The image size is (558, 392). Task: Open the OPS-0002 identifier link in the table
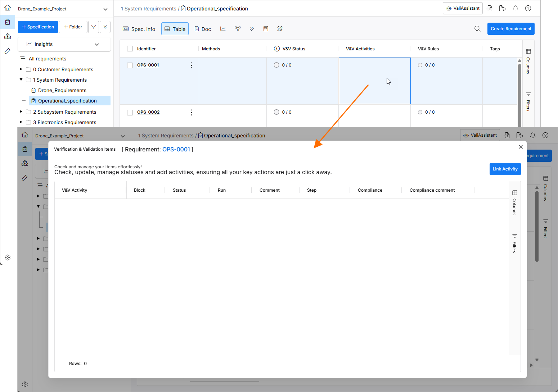148,112
